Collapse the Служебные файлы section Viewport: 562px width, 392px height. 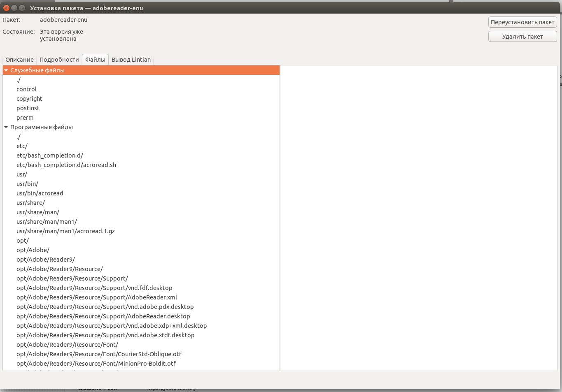coord(6,70)
